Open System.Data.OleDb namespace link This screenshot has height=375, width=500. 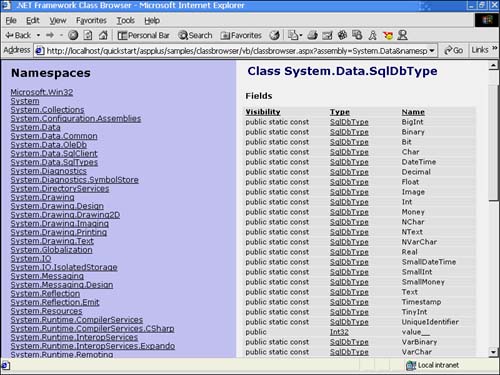(x=49, y=145)
